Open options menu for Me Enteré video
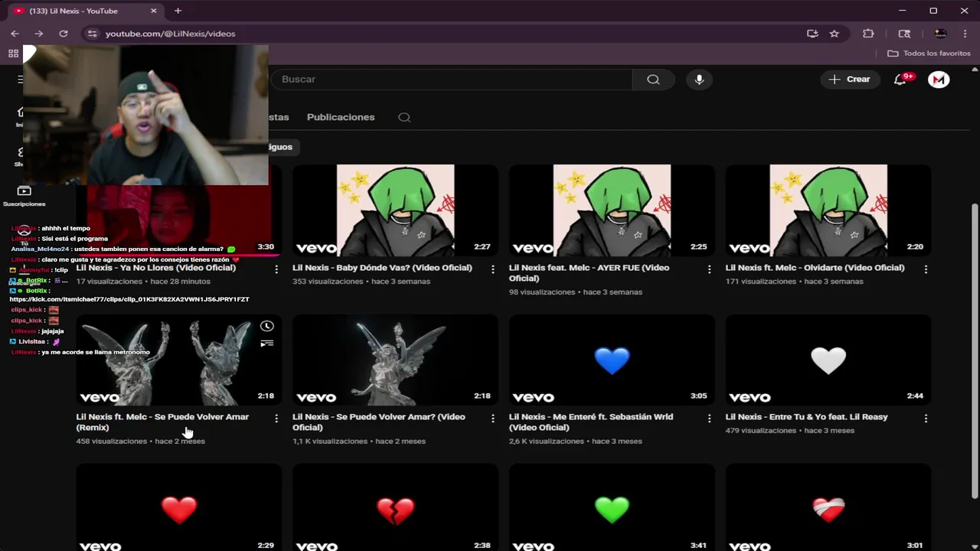 [709, 419]
